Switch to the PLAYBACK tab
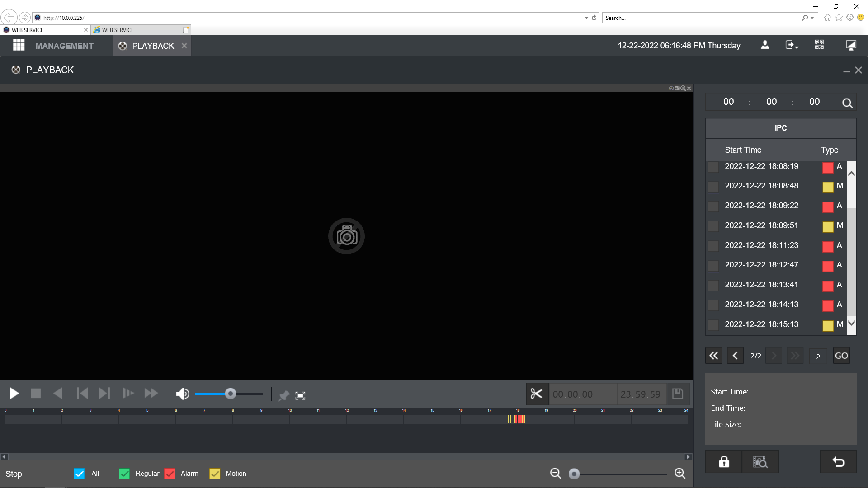 click(153, 46)
